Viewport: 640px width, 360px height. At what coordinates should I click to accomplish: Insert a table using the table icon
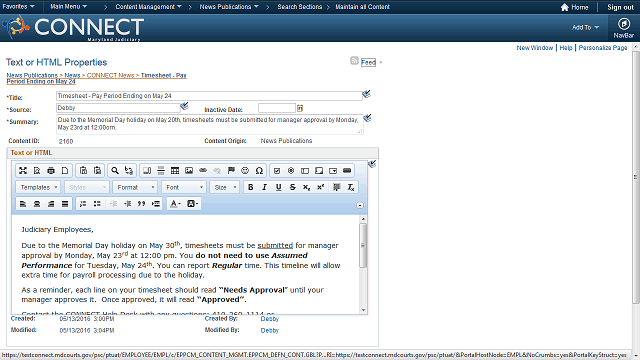click(x=175, y=171)
